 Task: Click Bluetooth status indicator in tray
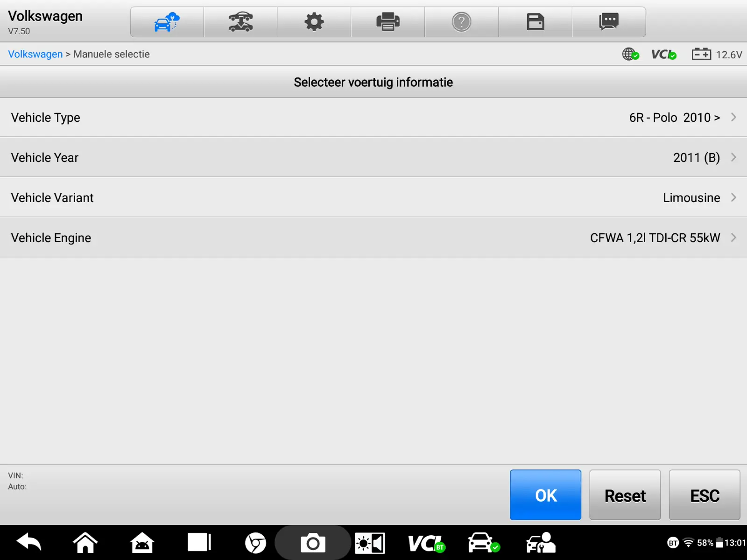[x=673, y=543]
